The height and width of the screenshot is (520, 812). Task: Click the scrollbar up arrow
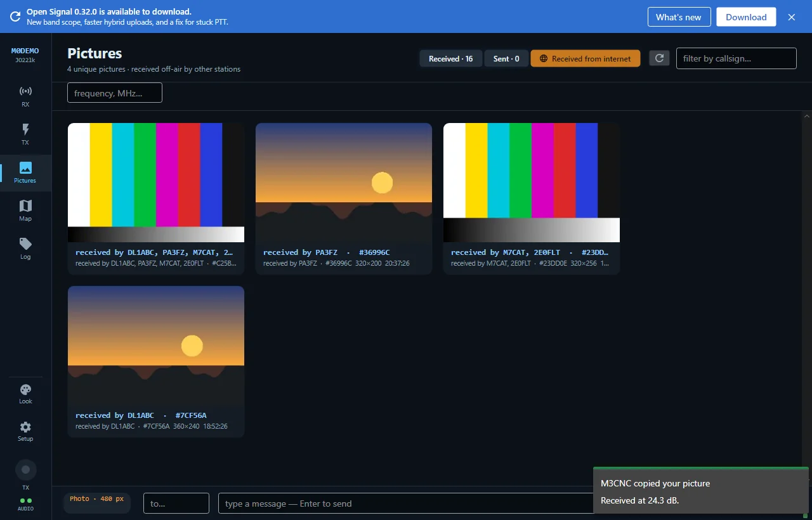coord(807,117)
